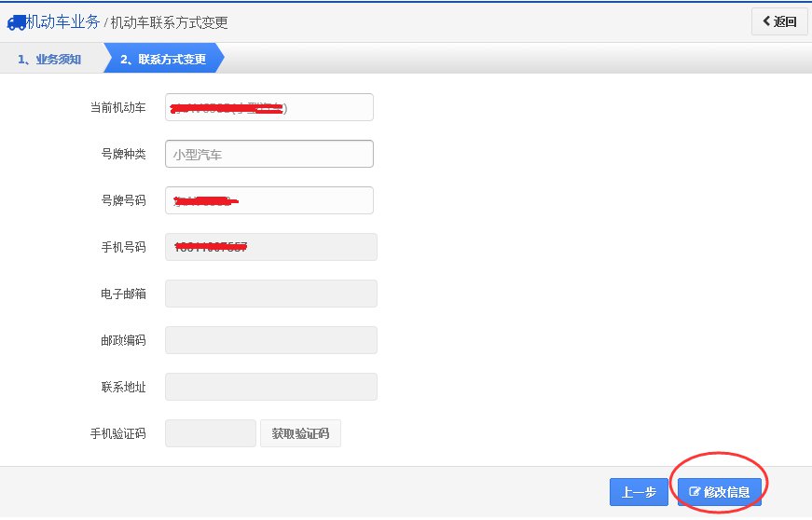812x520 pixels.
Task: Click into the 手机号码 field
Action: coord(271,247)
